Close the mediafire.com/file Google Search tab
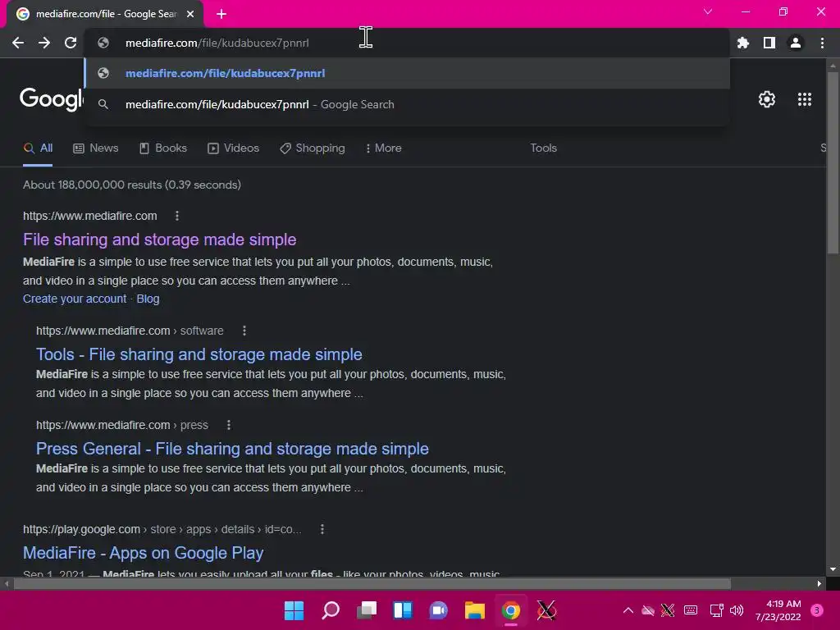The height and width of the screenshot is (630, 840). (190, 14)
